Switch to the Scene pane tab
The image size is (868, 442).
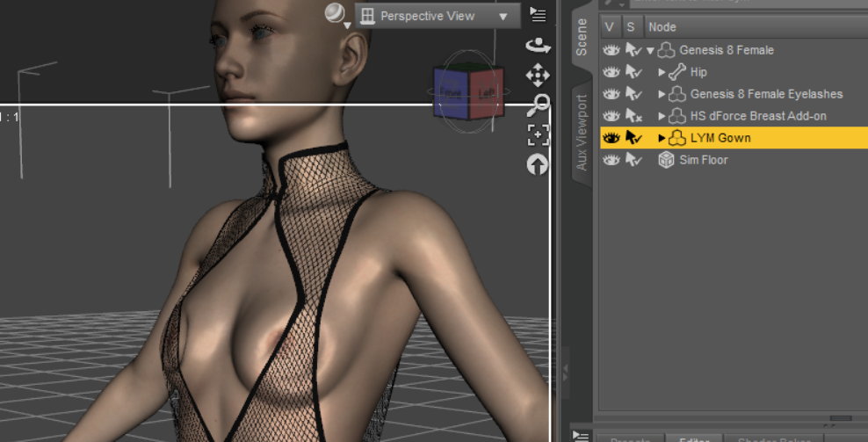point(582,37)
